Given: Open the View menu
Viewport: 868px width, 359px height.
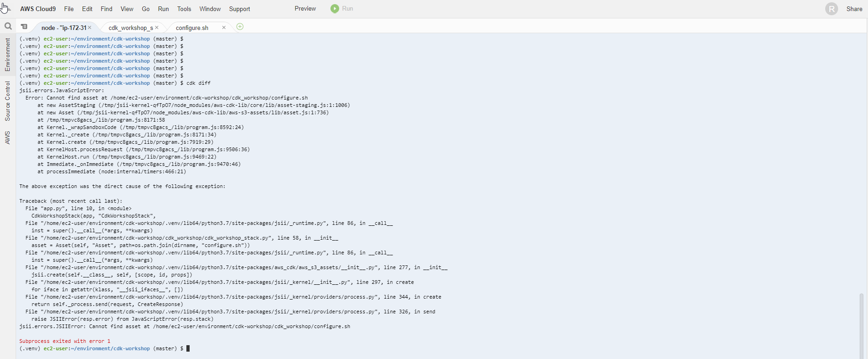Looking at the screenshot, I should pos(127,9).
